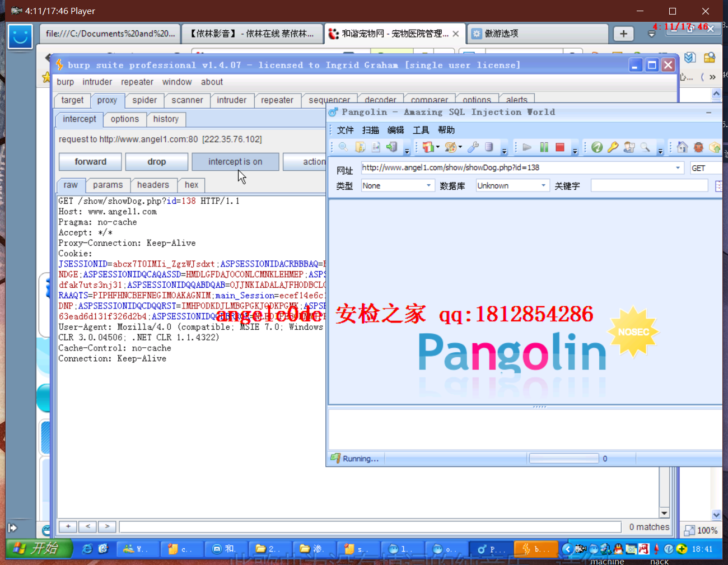Image resolution: width=728 pixels, height=565 pixels.
Task: Expand the overflow chevron after Pangolin stop icon
Action: pyautogui.click(x=575, y=150)
